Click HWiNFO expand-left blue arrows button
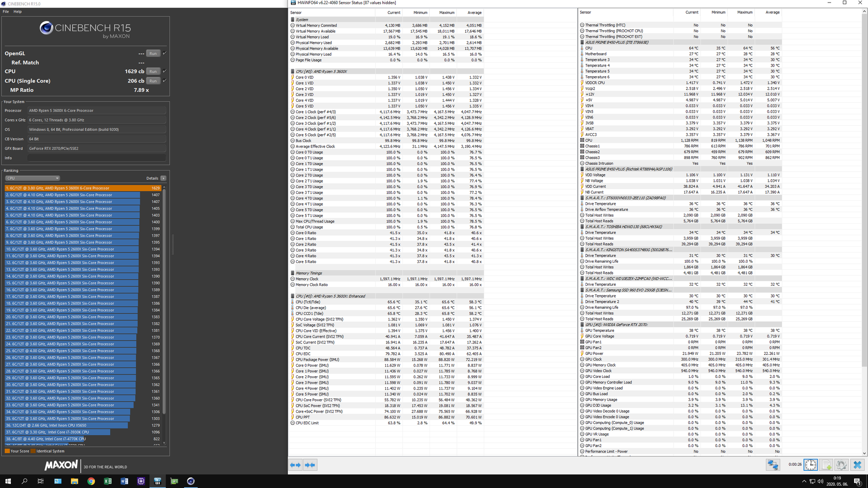 pos(295,465)
